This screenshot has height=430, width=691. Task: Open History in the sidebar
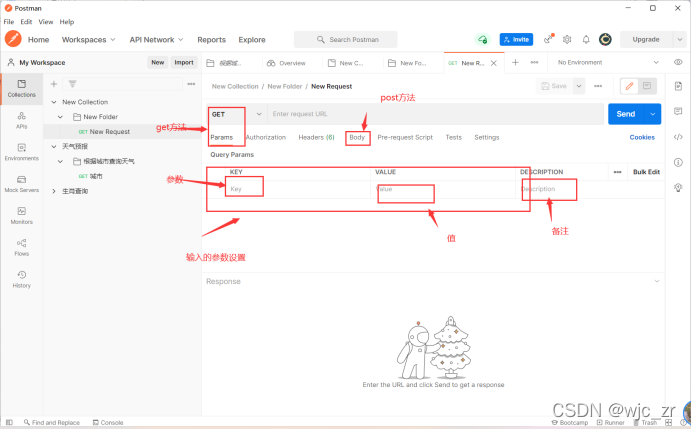click(x=22, y=279)
